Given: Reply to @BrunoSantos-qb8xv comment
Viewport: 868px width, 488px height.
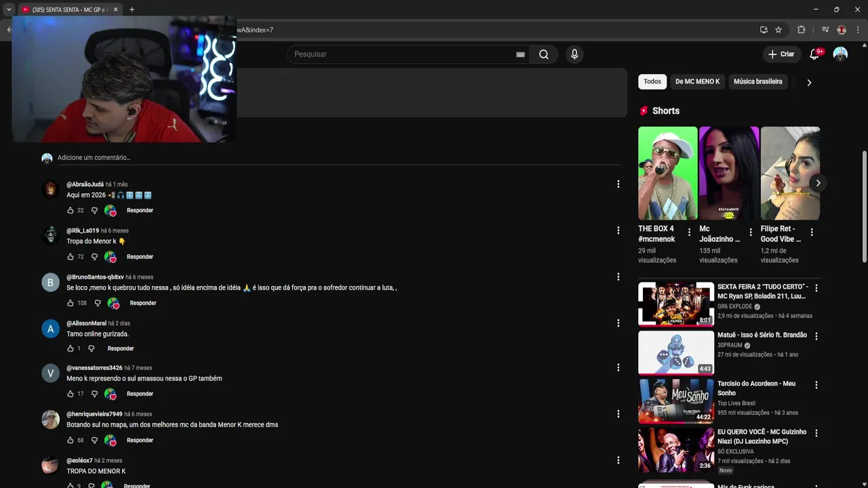Looking at the screenshot, I should coord(143,303).
